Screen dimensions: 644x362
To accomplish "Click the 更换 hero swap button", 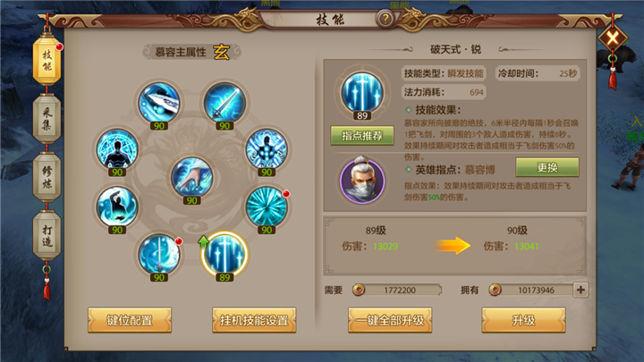I will pos(547,167).
